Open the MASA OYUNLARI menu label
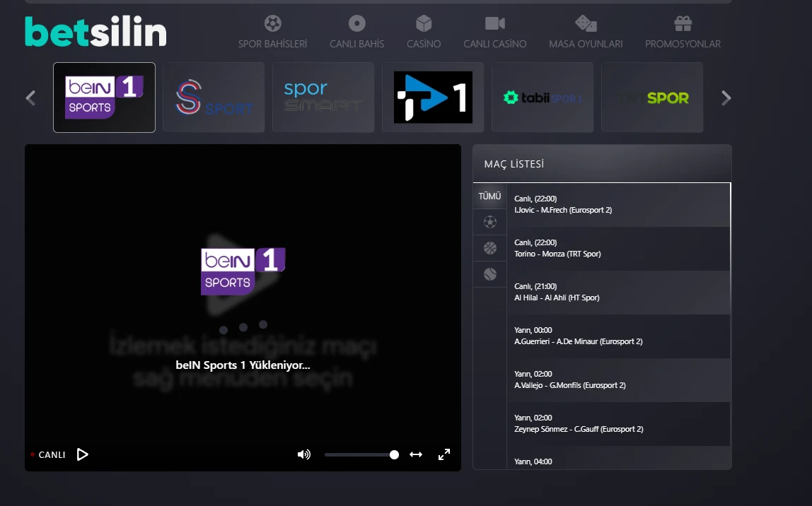 point(586,44)
